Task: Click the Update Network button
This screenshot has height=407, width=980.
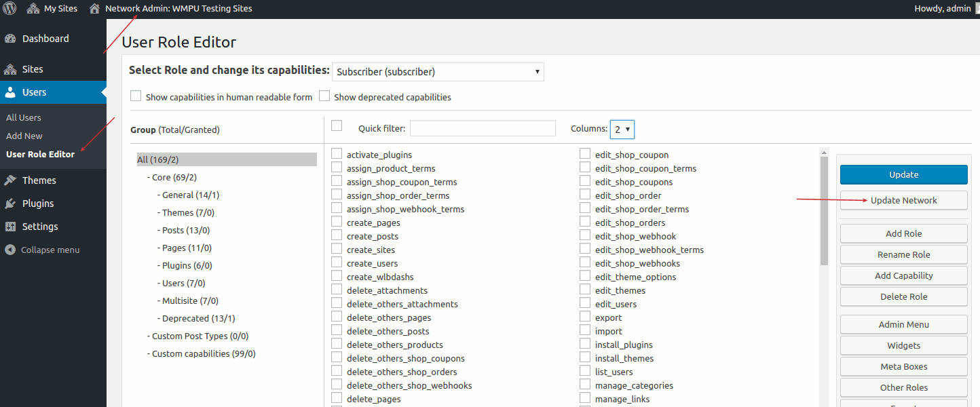Action: tap(903, 200)
